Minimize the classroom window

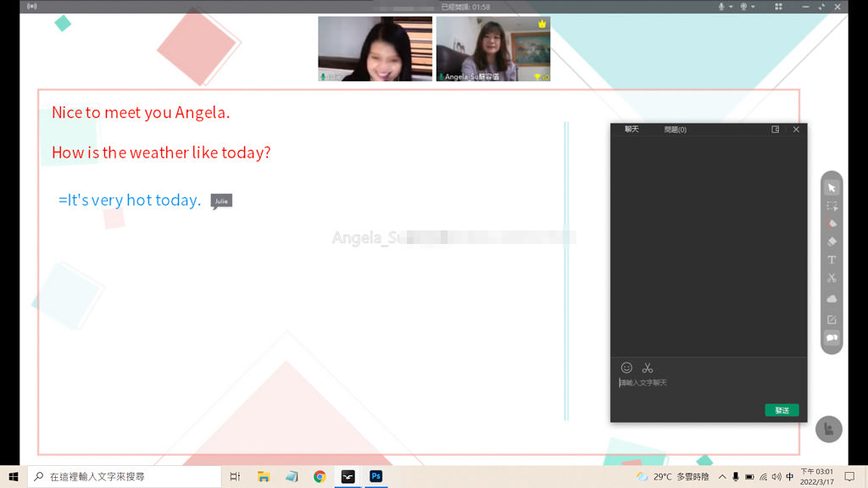tap(805, 7)
